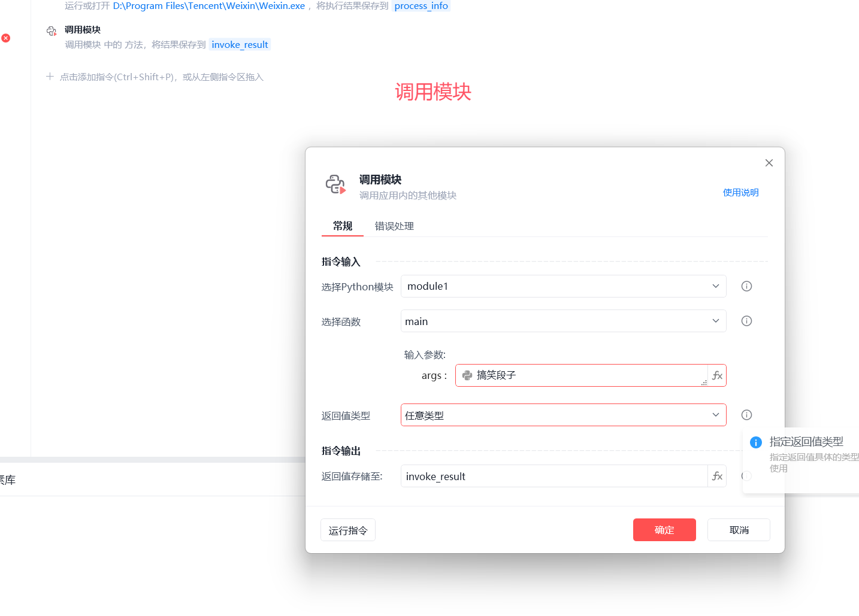Close the 调用模块 dialog with the X
The image size is (859, 616).
coord(769,163)
